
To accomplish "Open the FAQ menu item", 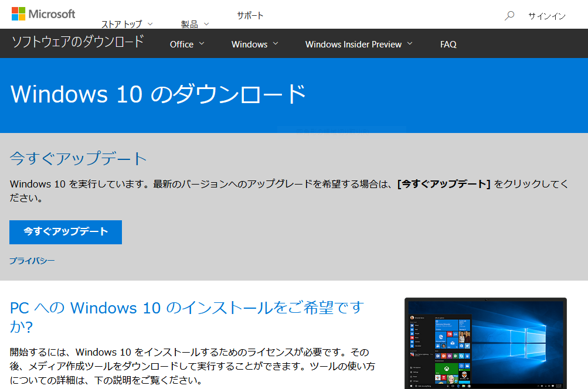I will pos(448,44).
